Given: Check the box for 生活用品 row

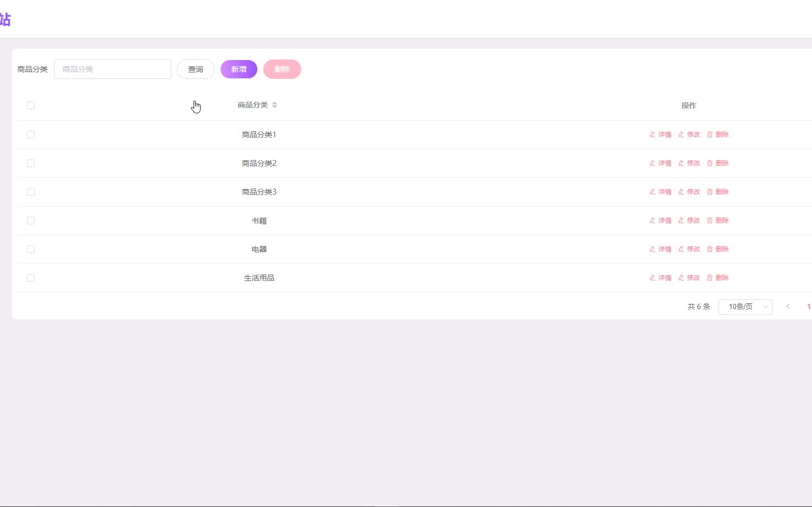Looking at the screenshot, I should [x=31, y=278].
